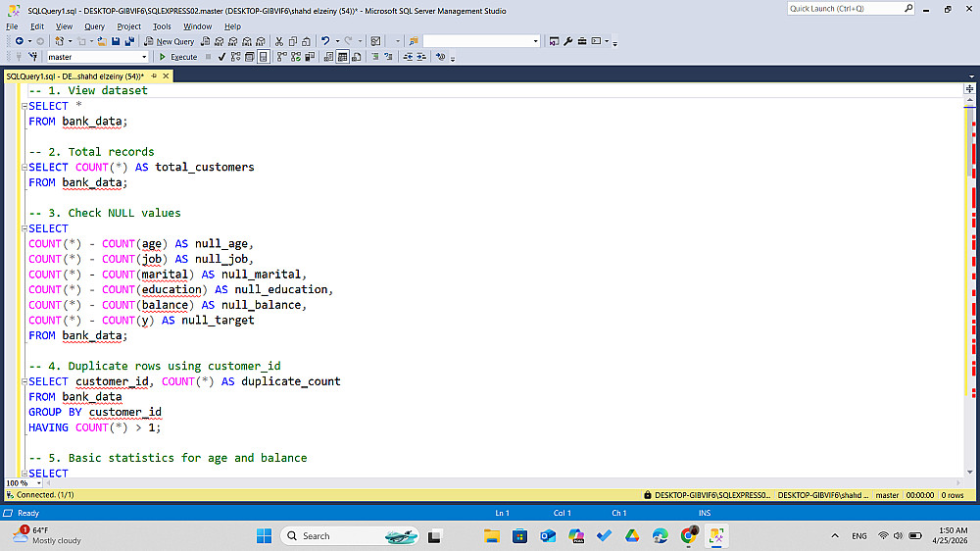Viewport: 980px width, 551px height.
Task: Click the Windows Start button
Action: (264, 536)
